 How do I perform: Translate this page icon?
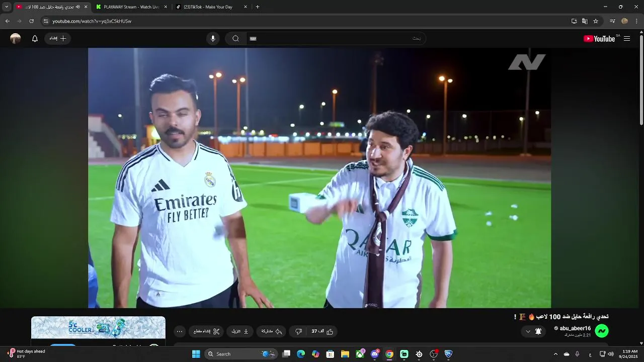(x=585, y=21)
